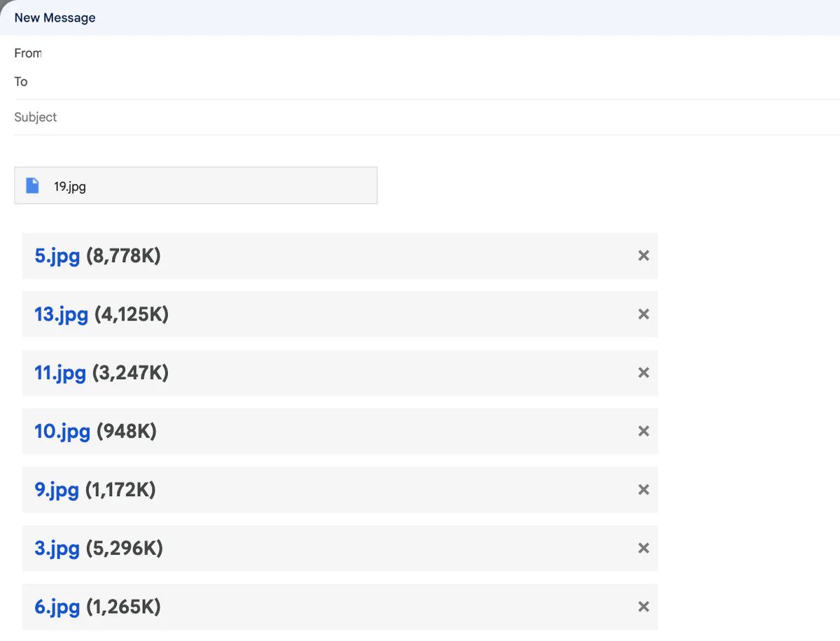840x641 pixels.
Task: Click the New Message title bar
Action: (x=420, y=17)
